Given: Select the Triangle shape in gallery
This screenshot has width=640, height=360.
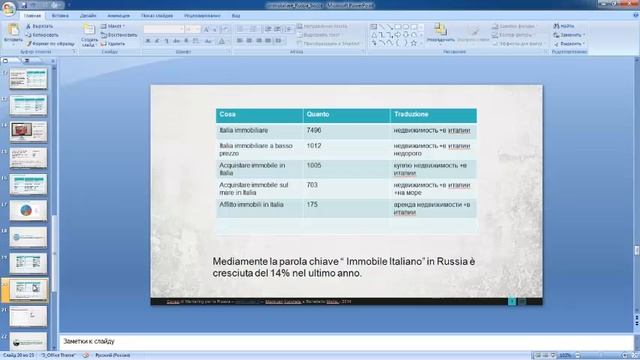Looking at the screenshot, I should pos(373,35).
